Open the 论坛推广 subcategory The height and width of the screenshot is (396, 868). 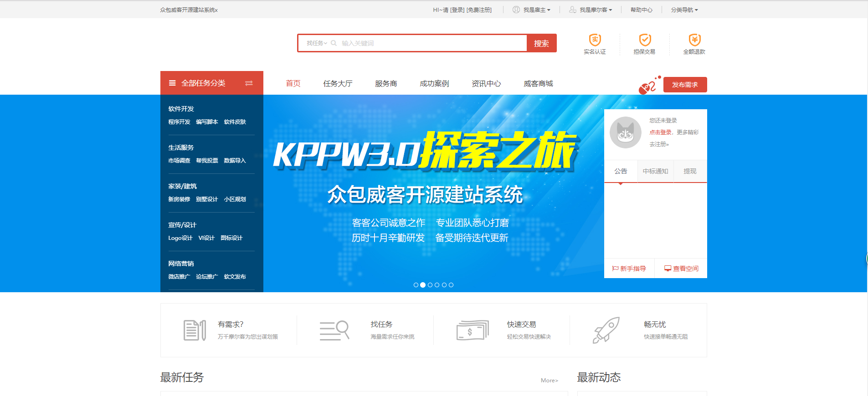click(x=207, y=277)
